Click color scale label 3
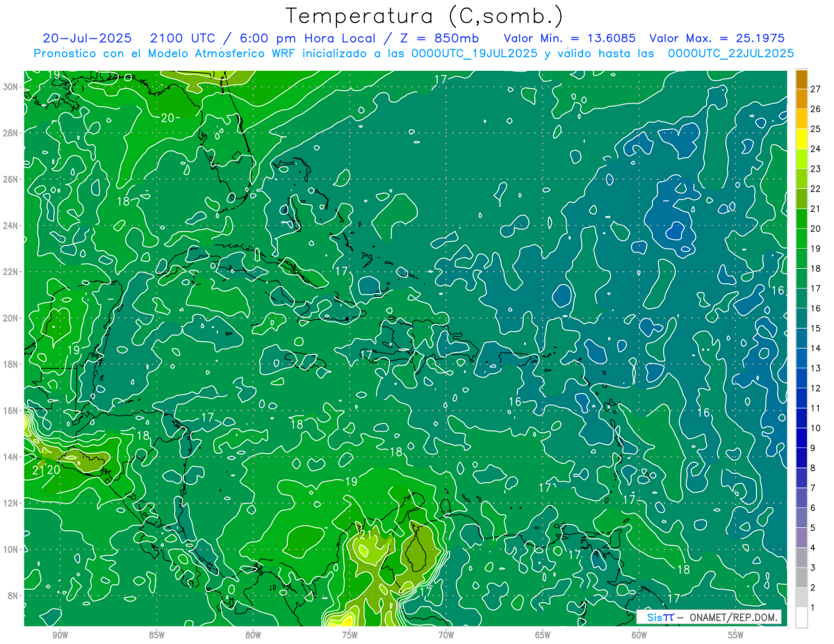 tap(813, 568)
